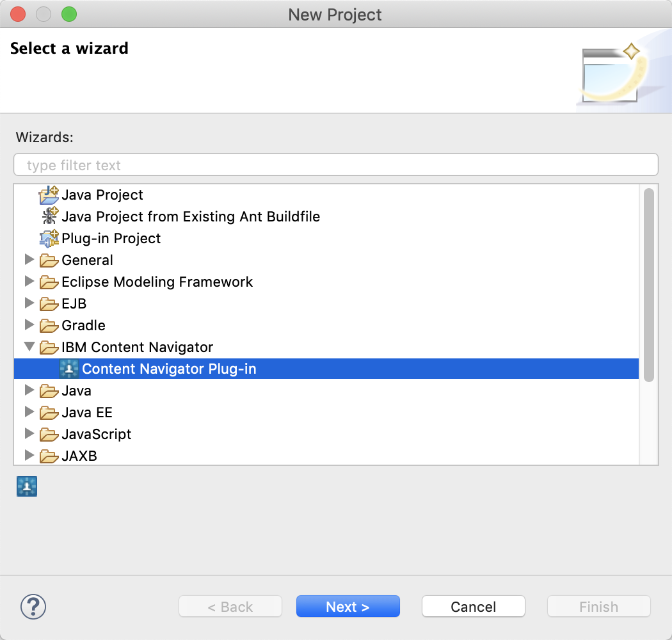Click the Java Project from Existing Ant Buildfile icon
Image resolution: width=672 pixels, height=640 pixels.
pyautogui.click(x=49, y=216)
